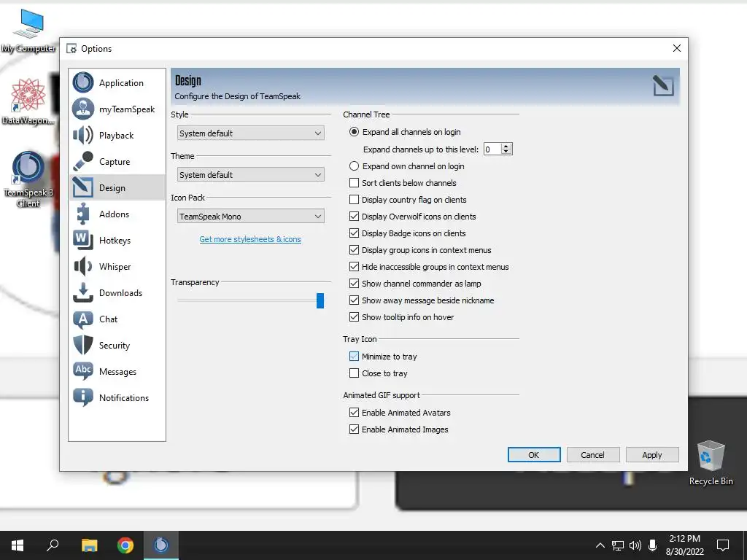Click the myTeamSpeak profile icon
Image resolution: width=747 pixels, height=560 pixels.
tap(83, 109)
